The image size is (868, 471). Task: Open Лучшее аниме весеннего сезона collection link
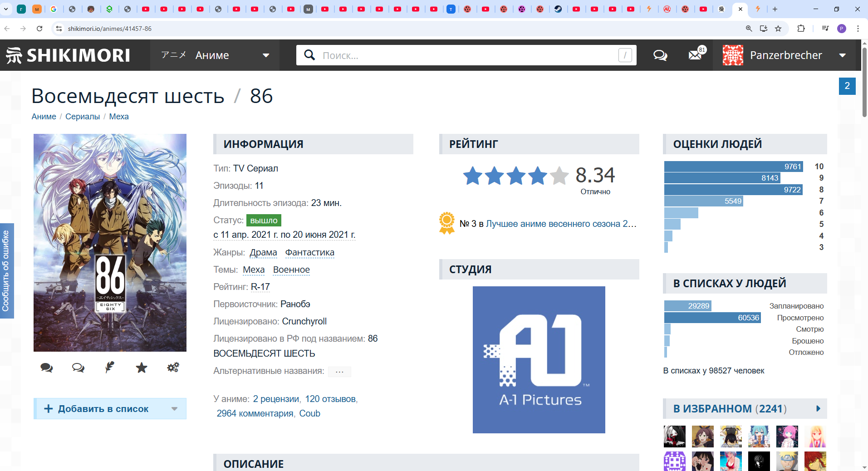tap(561, 224)
